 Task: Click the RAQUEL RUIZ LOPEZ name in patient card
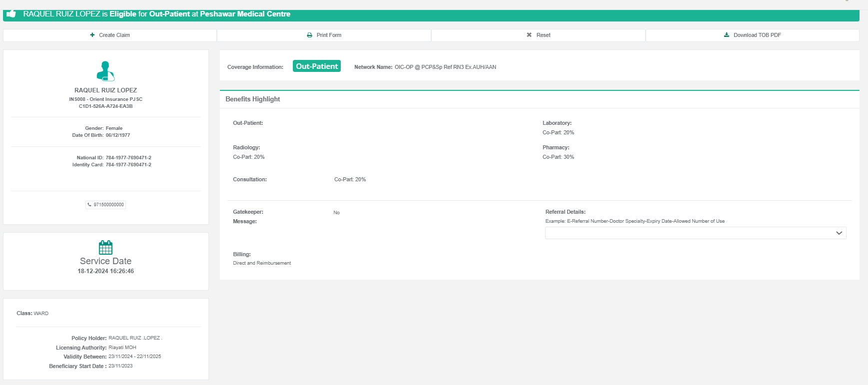click(x=105, y=90)
